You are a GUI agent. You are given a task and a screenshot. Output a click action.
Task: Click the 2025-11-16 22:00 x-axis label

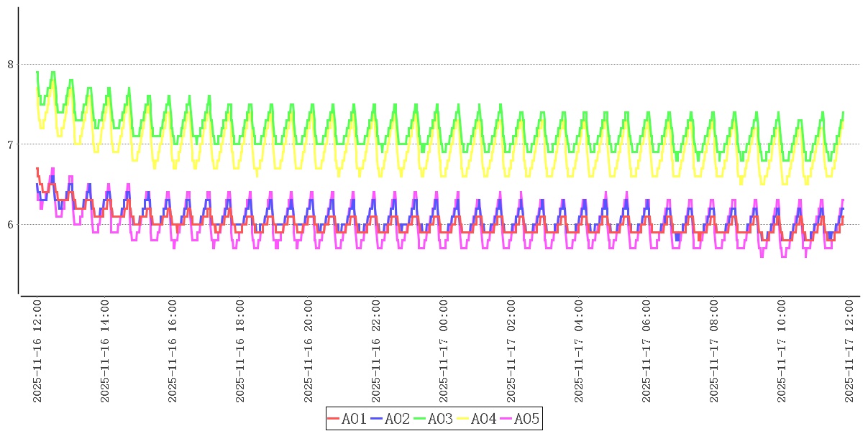click(x=376, y=351)
